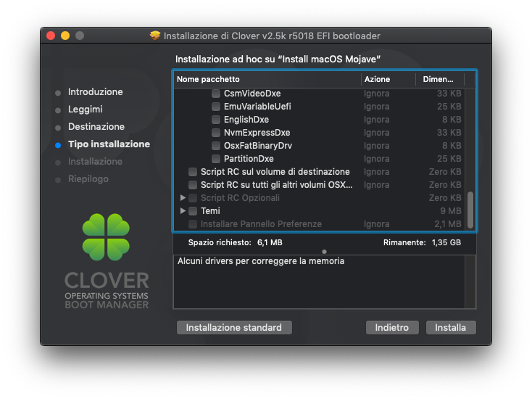Check the EnglishDxe option
The width and height of the screenshot is (532, 399).
[x=216, y=120]
